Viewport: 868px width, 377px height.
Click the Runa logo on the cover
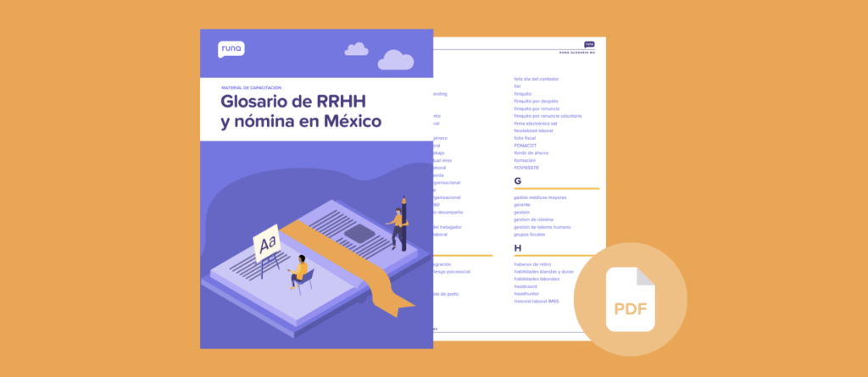[231, 49]
